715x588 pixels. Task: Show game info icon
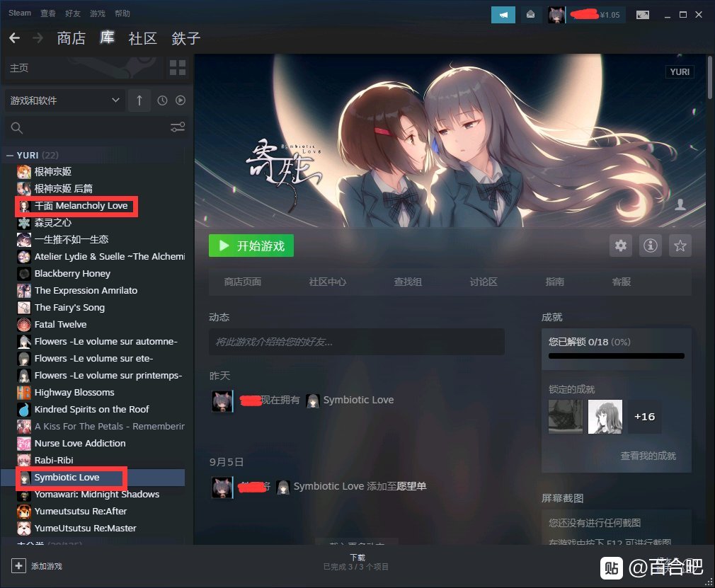[x=651, y=246]
